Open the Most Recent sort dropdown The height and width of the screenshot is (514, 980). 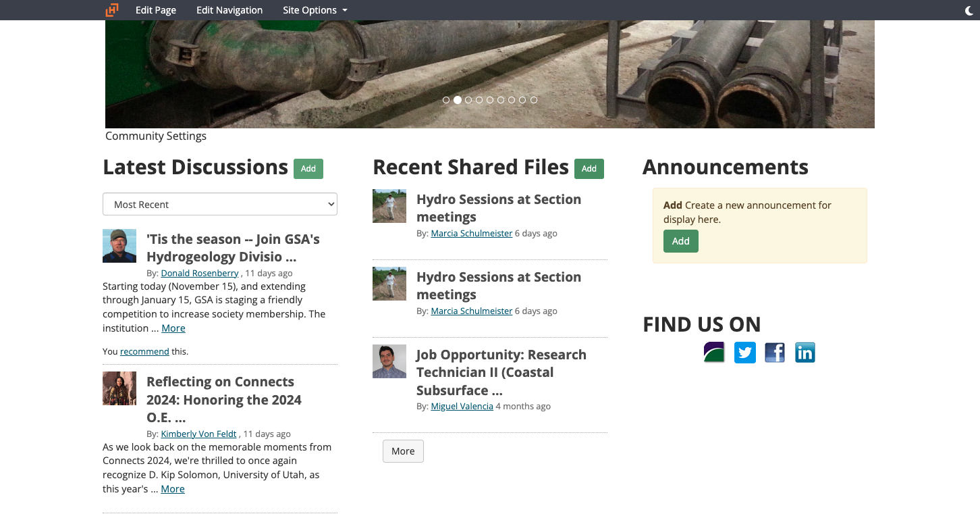pos(220,204)
